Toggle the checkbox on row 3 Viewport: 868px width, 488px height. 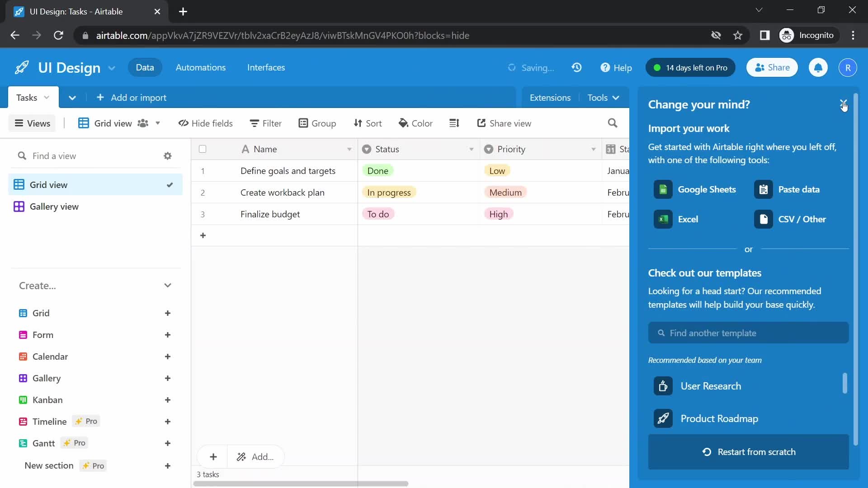tap(203, 214)
